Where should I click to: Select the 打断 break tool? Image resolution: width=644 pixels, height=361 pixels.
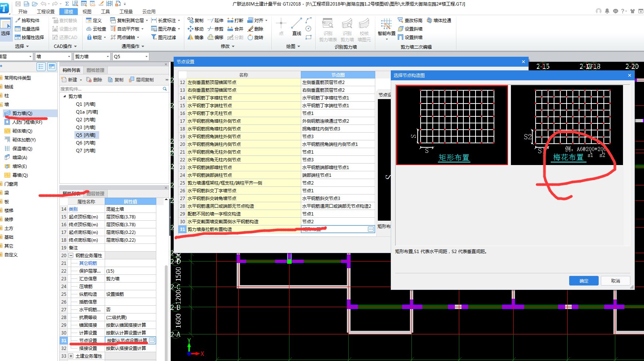pos(235,20)
